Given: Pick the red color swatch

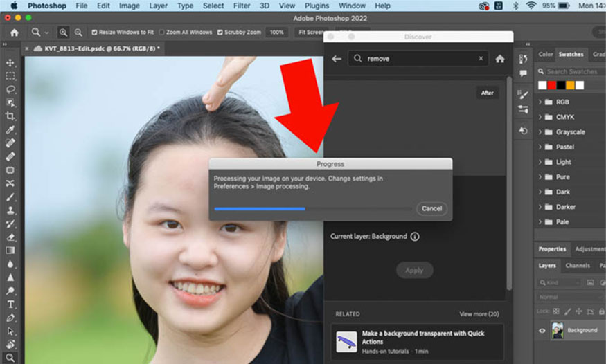Looking at the screenshot, I should tap(551, 85).
